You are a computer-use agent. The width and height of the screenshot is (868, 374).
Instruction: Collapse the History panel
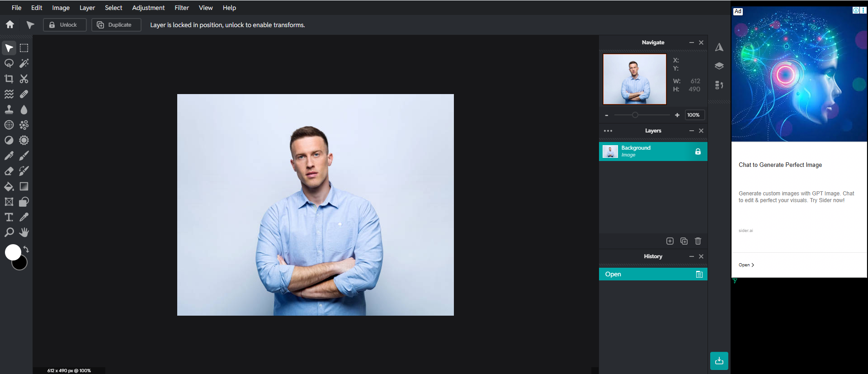click(x=691, y=256)
